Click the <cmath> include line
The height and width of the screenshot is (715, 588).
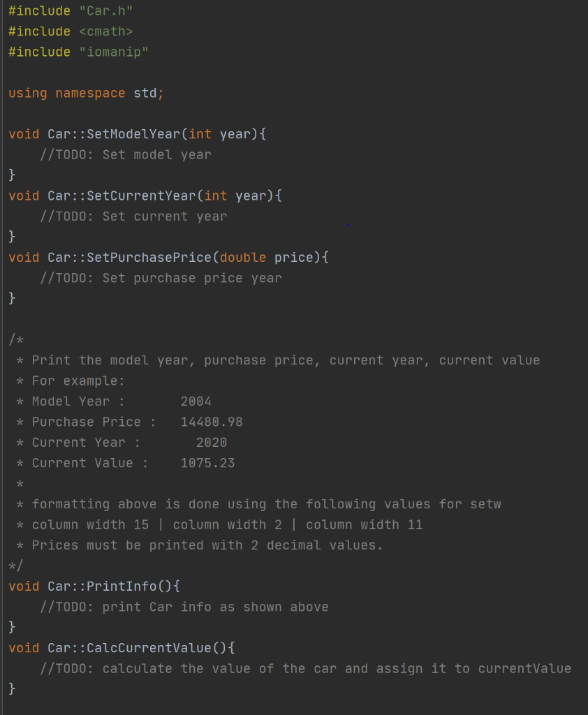71,31
